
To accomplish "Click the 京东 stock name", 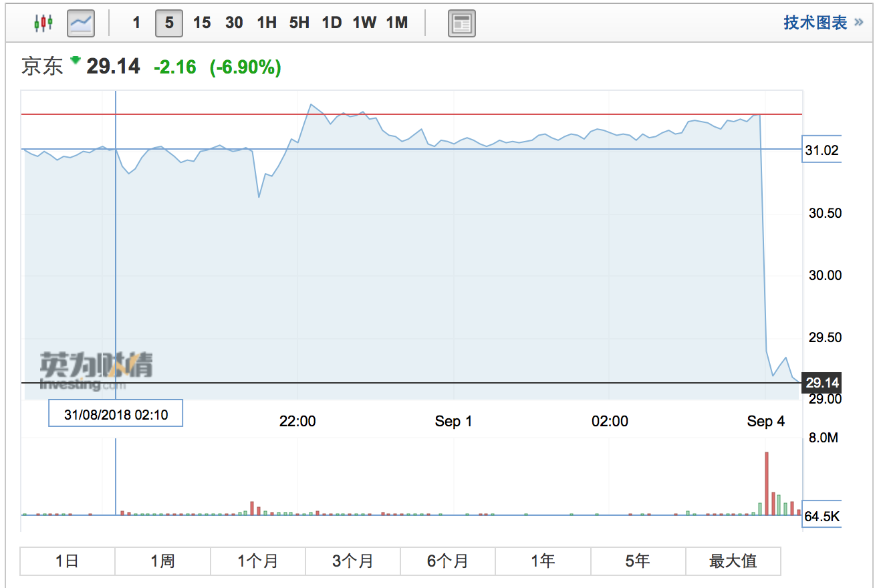I will pyautogui.click(x=42, y=66).
